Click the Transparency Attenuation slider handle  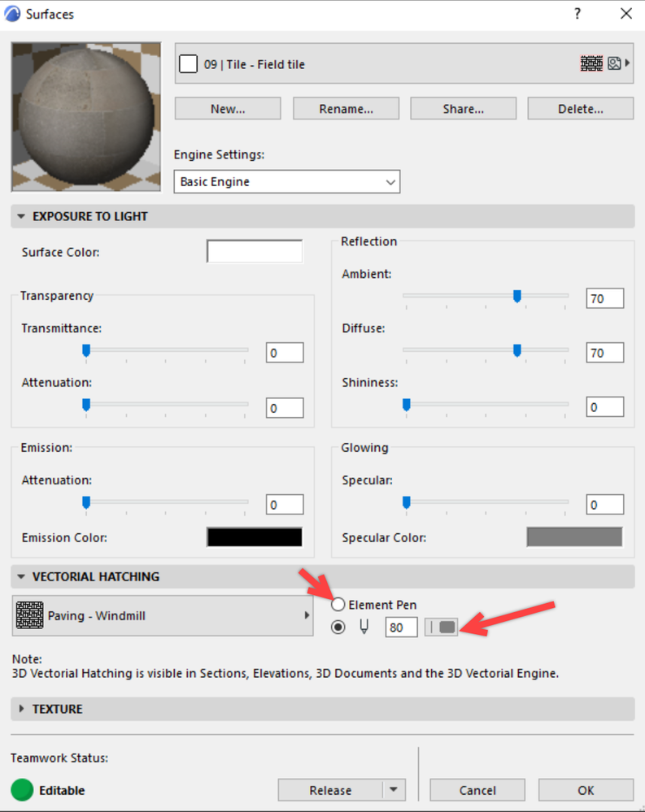(x=86, y=405)
